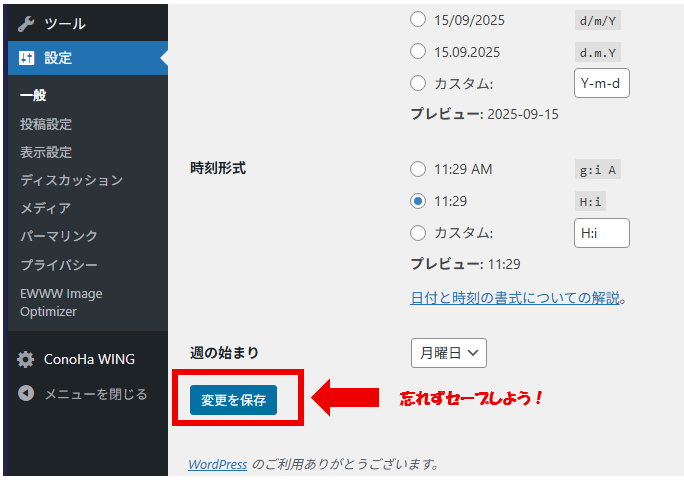This screenshot has height=482, width=684.
Task: Click the 変更を保存 save button
Action: [233, 399]
